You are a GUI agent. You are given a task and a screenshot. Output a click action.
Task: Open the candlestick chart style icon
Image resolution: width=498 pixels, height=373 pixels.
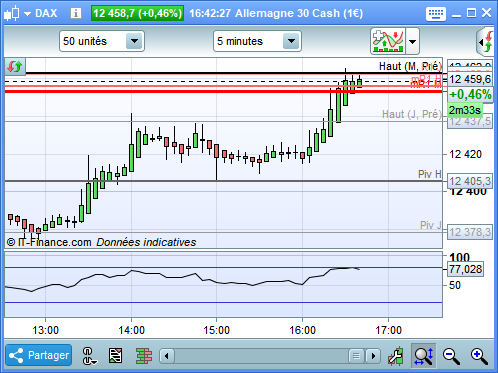[12, 14]
